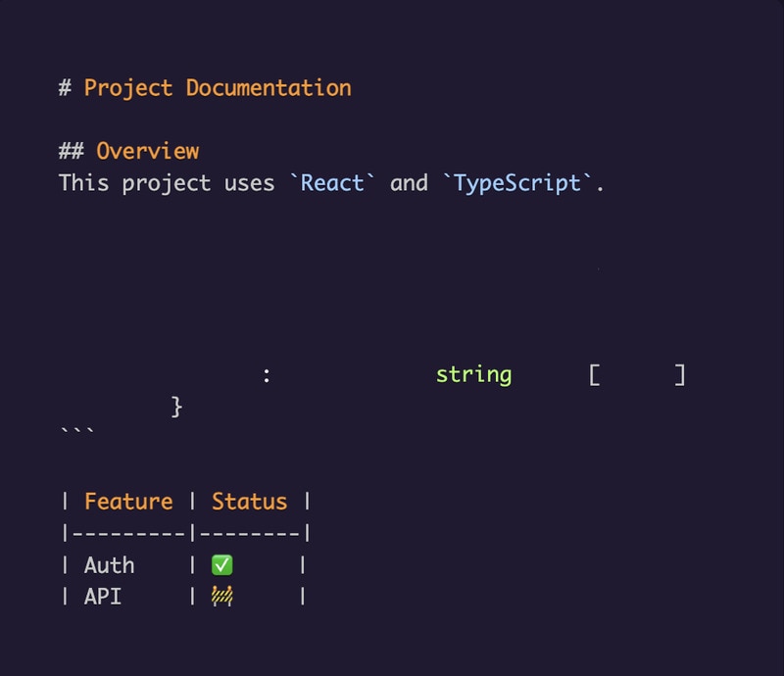The width and height of the screenshot is (784, 676).
Task: Click the Auth table cell
Action: coord(109,565)
